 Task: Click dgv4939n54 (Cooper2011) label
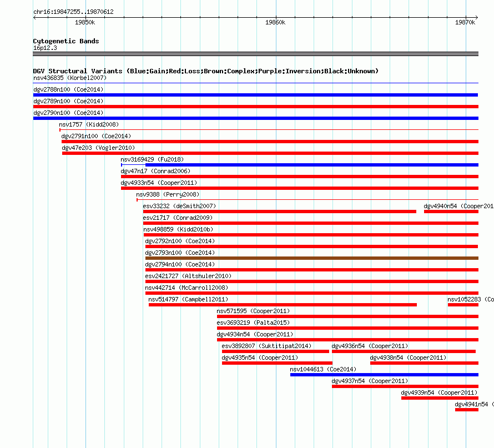tap(439, 392)
